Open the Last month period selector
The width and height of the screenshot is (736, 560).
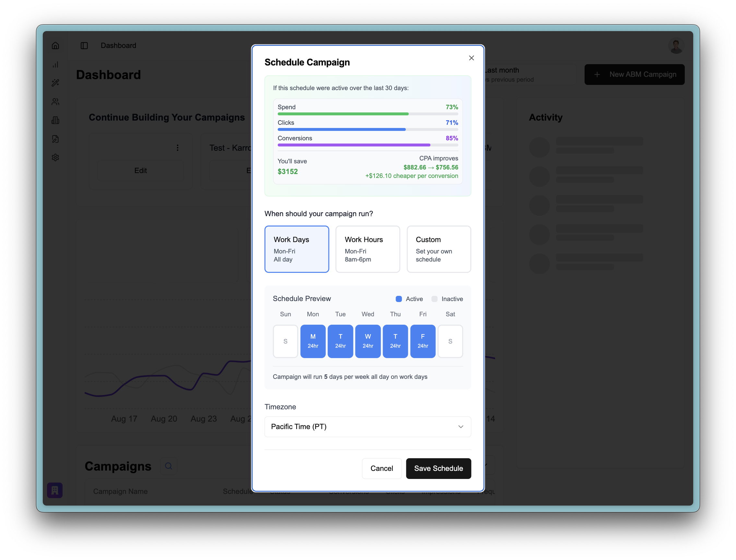[x=530, y=74]
